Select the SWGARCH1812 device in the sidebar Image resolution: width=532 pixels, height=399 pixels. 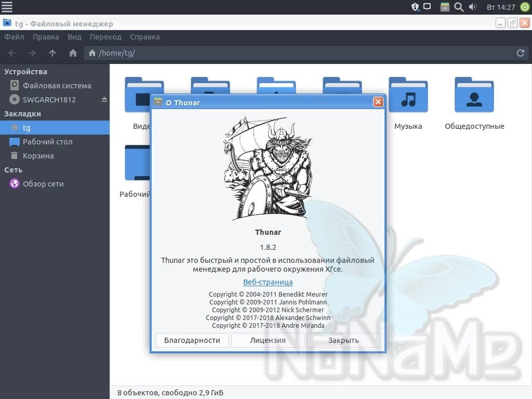[x=55, y=99]
